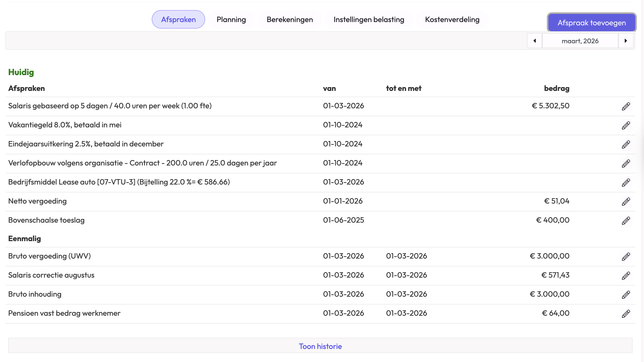The image size is (644, 362).
Task: Edit the Bovenschaalse toeslag row
Action: (x=626, y=220)
